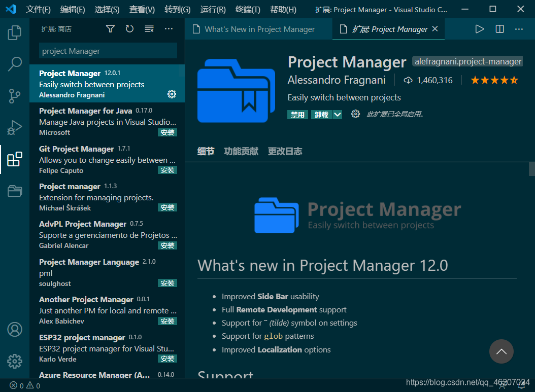
Task: Click the 1,460,316 install count
Action: pyautogui.click(x=434, y=81)
